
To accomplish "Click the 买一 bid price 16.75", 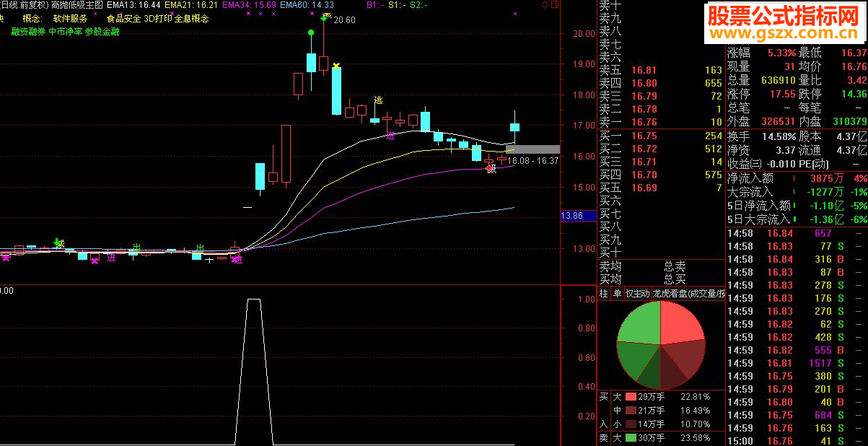I will (x=644, y=136).
